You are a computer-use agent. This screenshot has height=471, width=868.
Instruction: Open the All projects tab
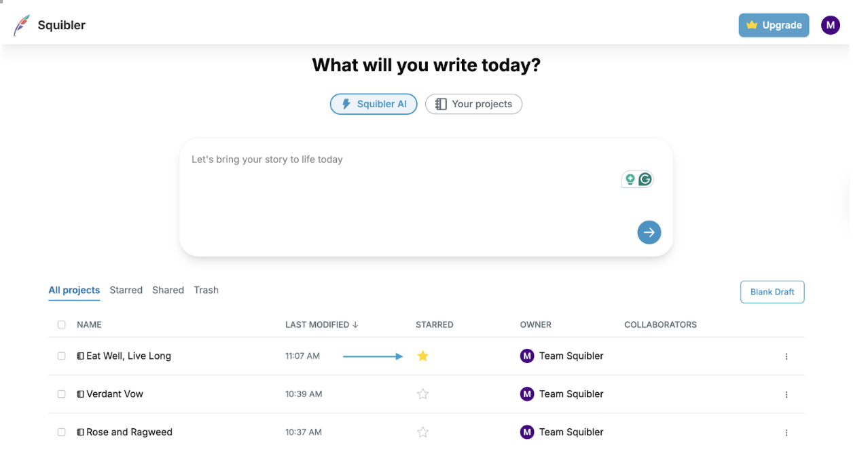(74, 290)
